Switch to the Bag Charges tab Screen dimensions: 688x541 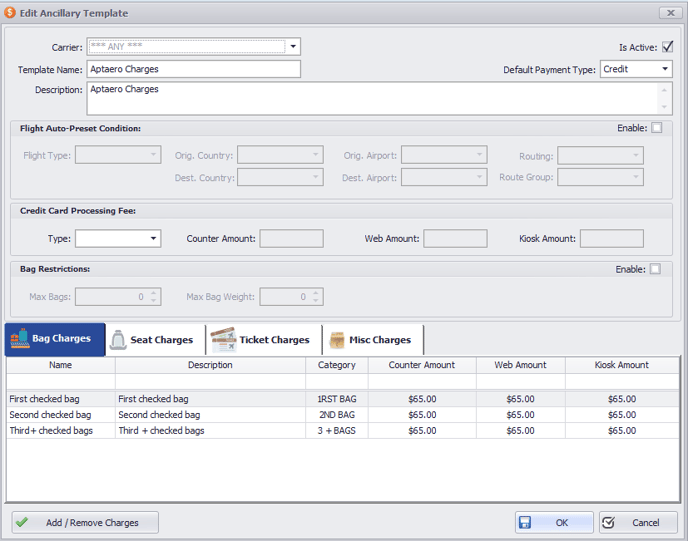click(55, 339)
